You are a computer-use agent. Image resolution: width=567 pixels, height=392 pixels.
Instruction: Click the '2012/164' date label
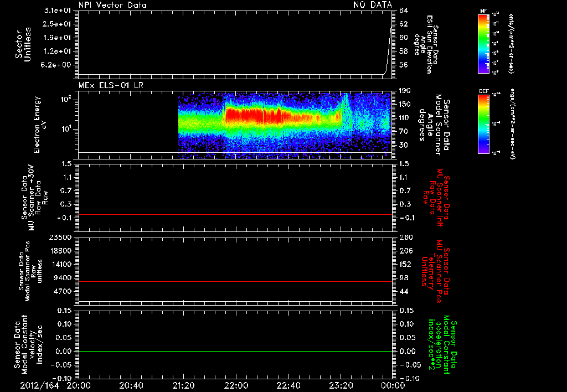(39, 385)
